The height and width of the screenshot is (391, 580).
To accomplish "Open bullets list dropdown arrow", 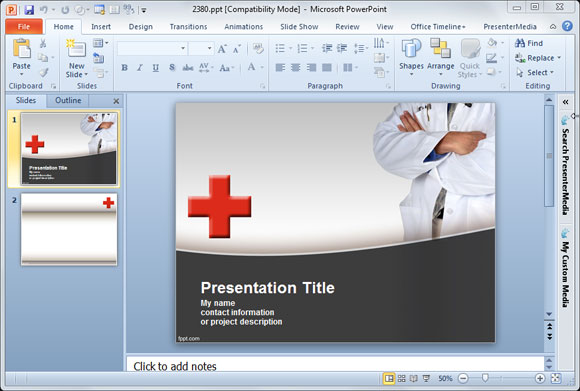I will coord(290,48).
